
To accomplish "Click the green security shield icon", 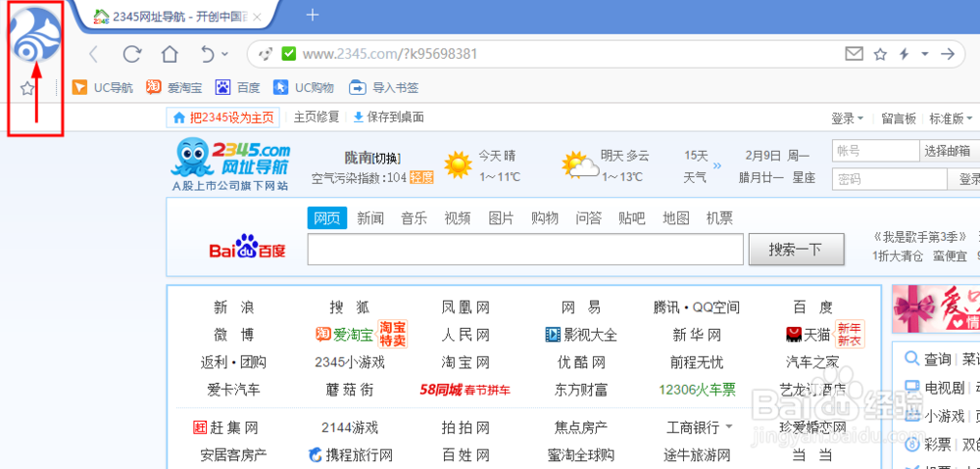I will (288, 54).
